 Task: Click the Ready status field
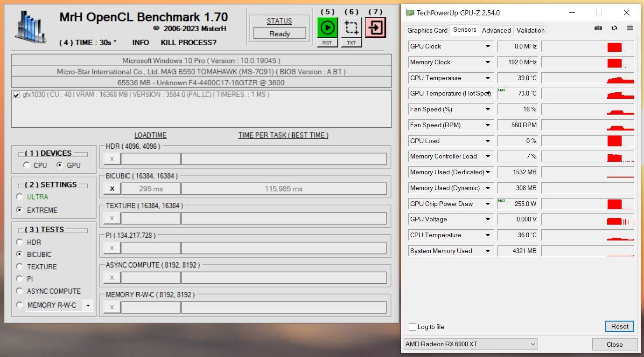point(280,34)
